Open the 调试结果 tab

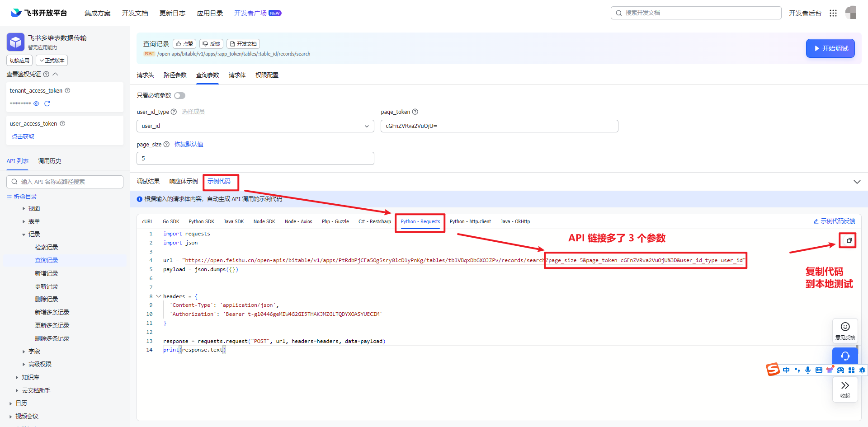(x=148, y=181)
